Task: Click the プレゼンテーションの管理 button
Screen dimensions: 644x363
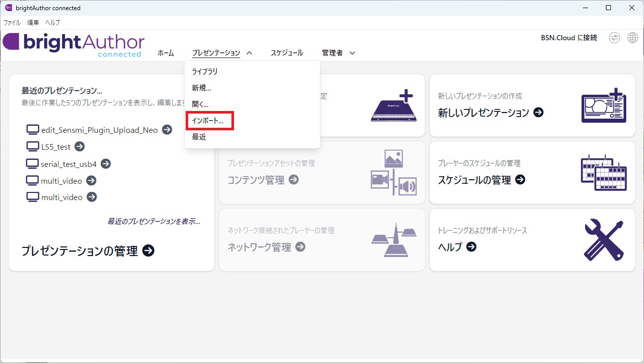Action: (x=87, y=251)
